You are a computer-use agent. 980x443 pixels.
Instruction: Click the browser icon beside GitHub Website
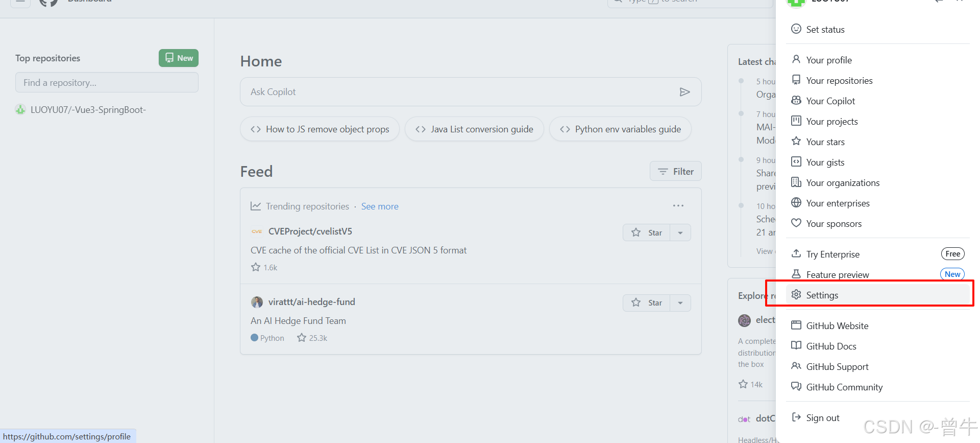pos(796,325)
